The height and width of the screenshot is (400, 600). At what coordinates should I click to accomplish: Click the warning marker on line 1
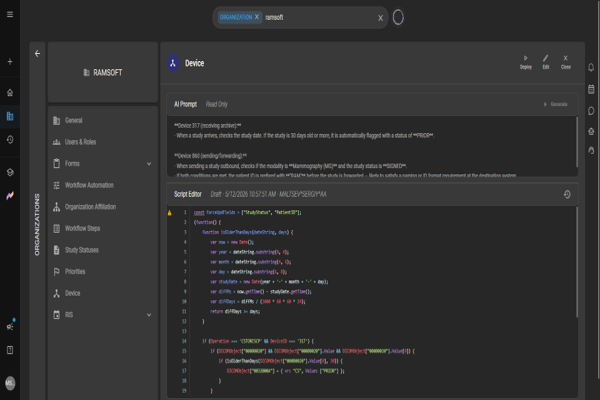click(x=170, y=212)
